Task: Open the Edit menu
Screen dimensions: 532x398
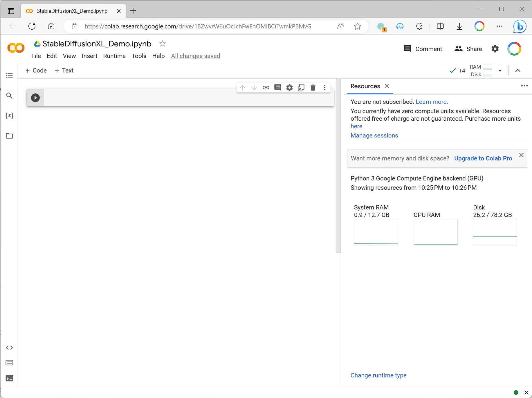Action: tap(52, 56)
